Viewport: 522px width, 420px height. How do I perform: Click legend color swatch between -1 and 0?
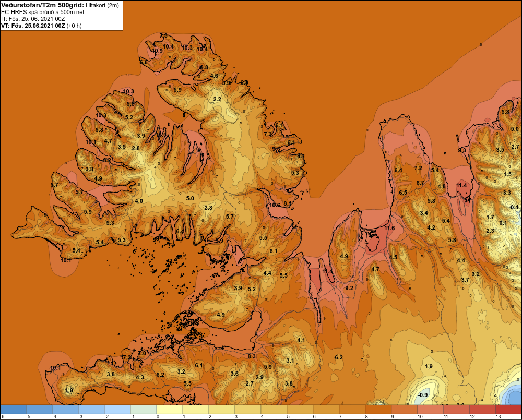tap(144, 409)
